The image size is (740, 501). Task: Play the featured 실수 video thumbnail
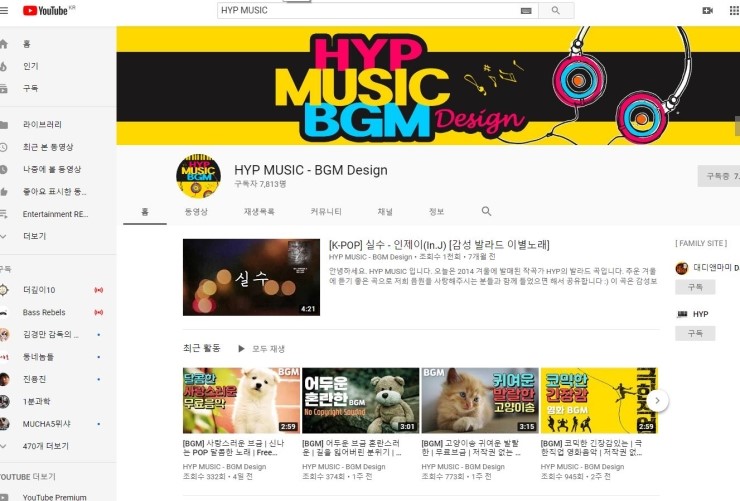[x=251, y=277]
